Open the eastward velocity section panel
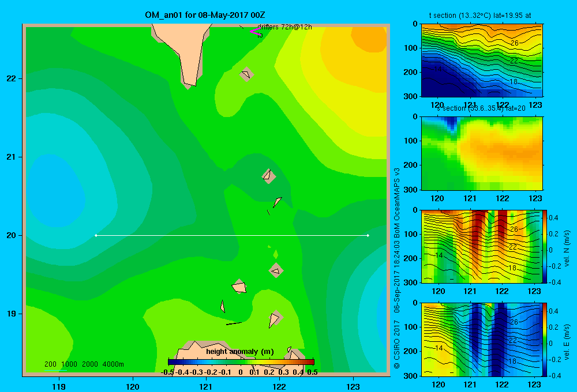This screenshot has height=392, width=577. 482,339
